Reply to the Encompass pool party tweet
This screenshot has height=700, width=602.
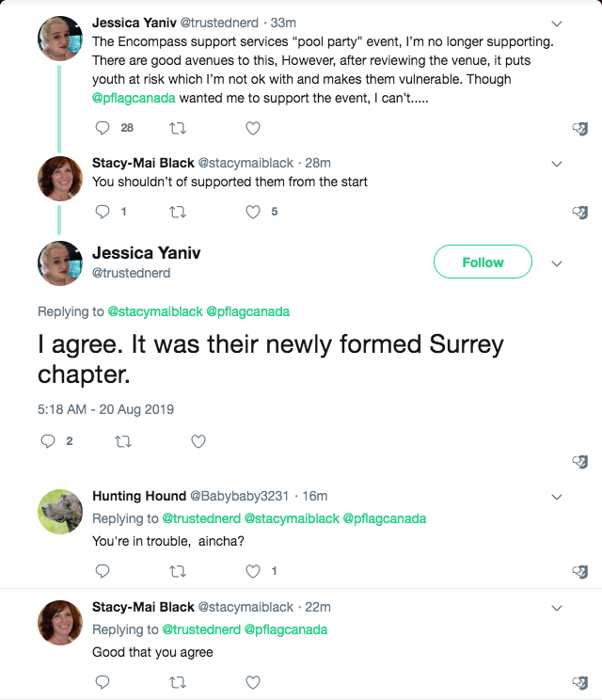[103, 128]
